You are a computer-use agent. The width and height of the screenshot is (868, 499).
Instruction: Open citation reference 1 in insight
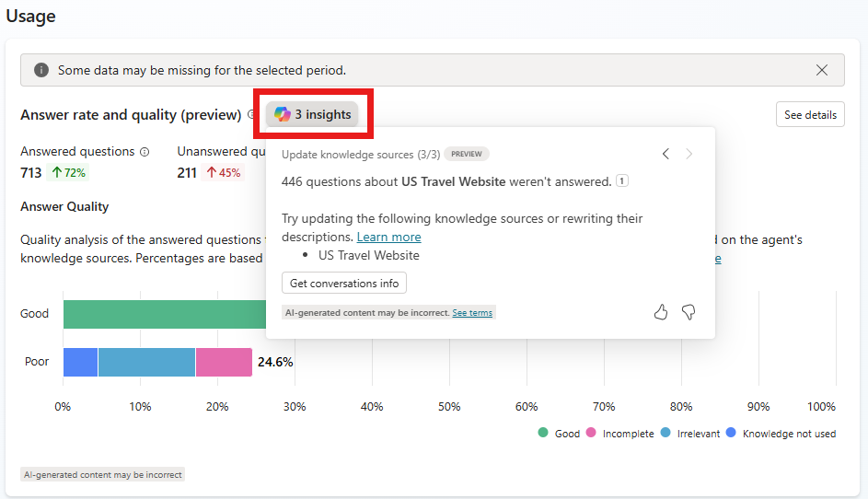[x=622, y=180]
